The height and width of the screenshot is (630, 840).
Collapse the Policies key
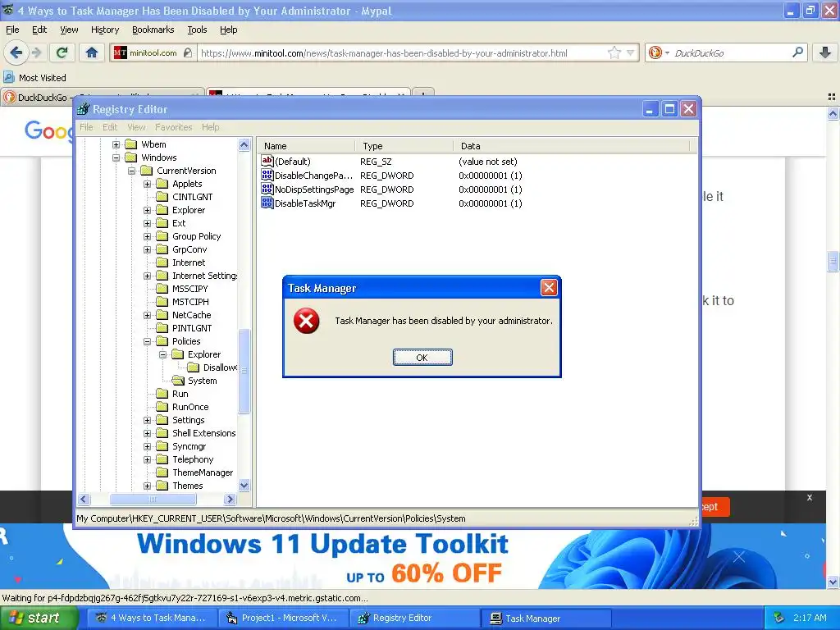(x=147, y=341)
